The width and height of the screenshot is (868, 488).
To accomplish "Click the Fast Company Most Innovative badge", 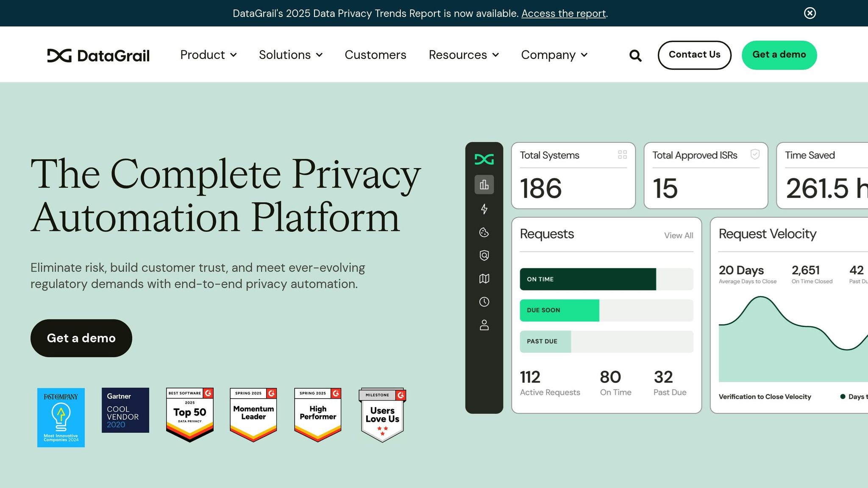I will [x=61, y=418].
